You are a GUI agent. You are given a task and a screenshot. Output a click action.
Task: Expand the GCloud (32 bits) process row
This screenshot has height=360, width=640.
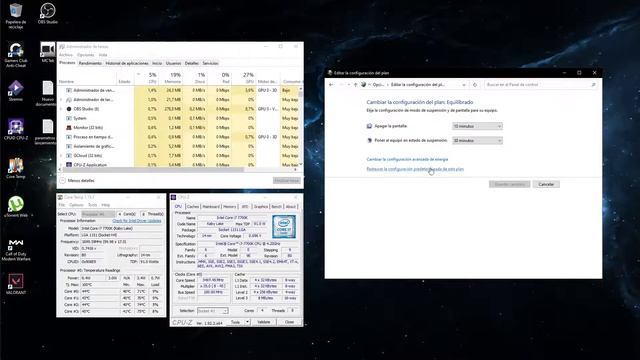click(61, 156)
